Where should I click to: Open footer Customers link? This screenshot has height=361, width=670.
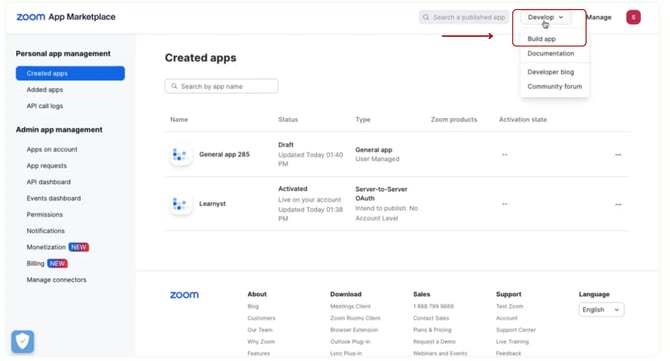[x=262, y=318]
